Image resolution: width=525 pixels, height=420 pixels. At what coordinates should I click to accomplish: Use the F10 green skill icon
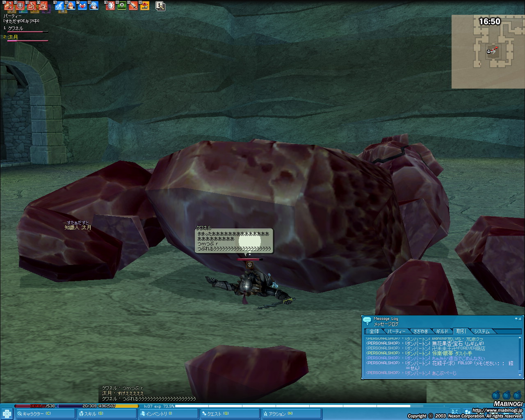(122, 6)
